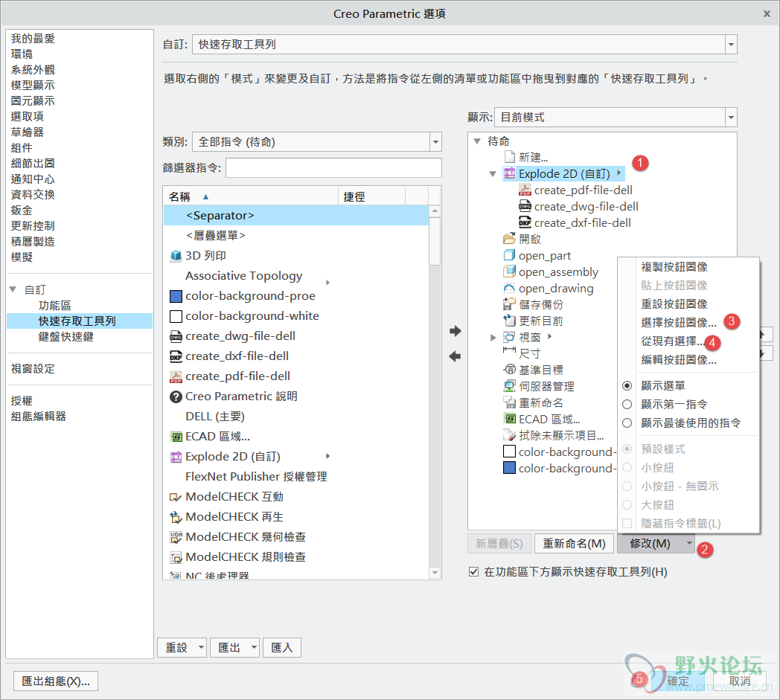Viewport: 780px width, 700px height.
Task: Open 鍵盤快速鍵 page in sidebar
Action: tap(66, 336)
